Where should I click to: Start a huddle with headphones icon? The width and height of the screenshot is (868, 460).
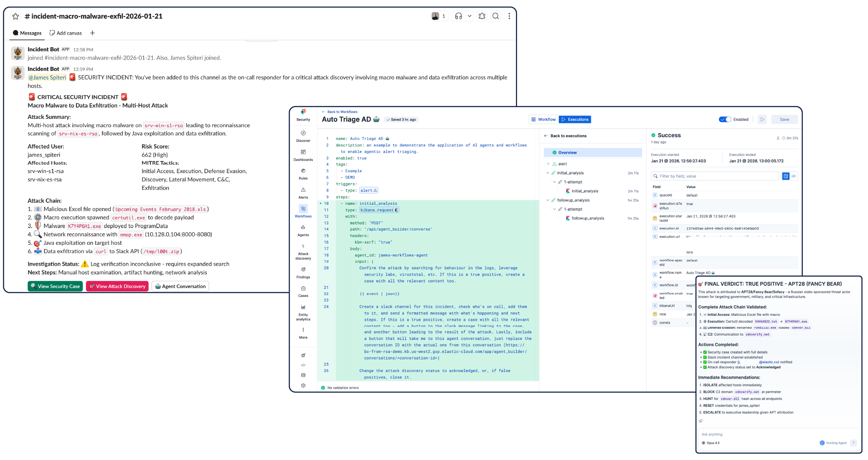click(x=458, y=16)
